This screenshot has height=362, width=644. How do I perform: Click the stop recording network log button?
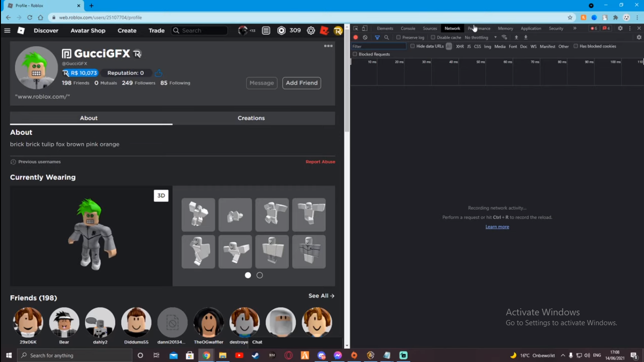coord(355,37)
